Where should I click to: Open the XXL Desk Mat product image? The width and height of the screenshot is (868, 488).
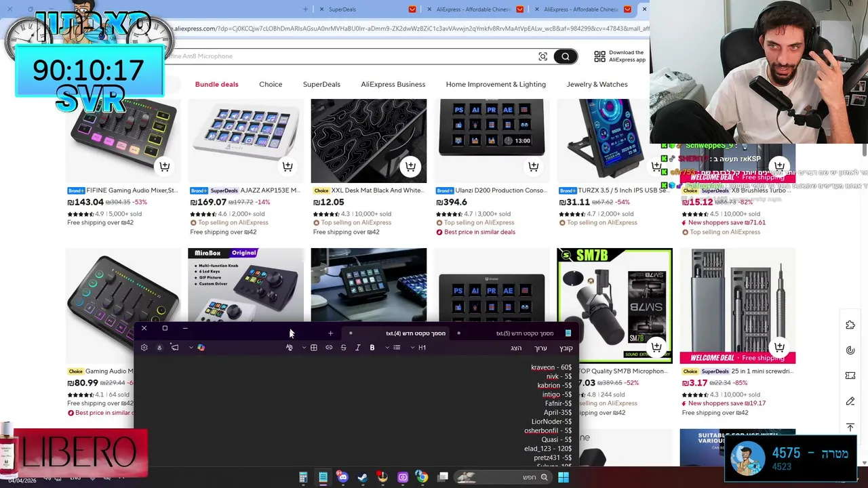tap(369, 141)
